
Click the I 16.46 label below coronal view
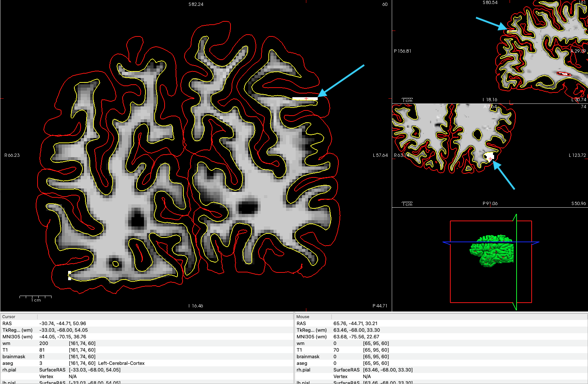[x=196, y=306]
